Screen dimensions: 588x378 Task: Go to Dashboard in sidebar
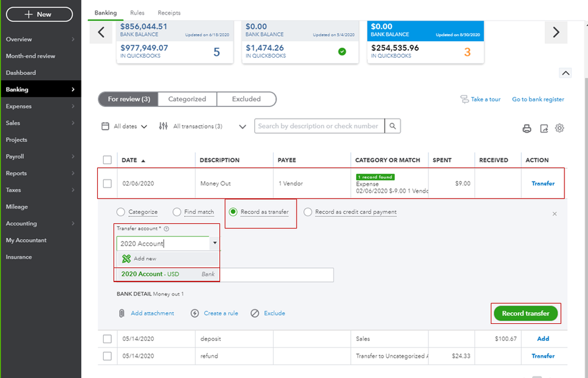coord(21,73)
